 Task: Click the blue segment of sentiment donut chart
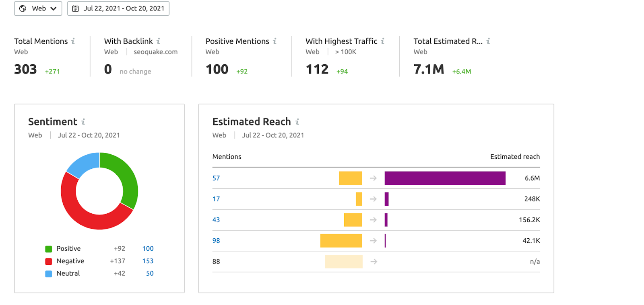pos(85,164)
